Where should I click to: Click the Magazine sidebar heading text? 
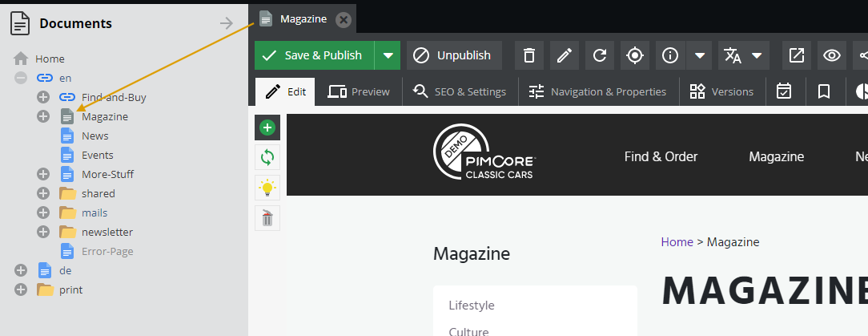[472, 254]
